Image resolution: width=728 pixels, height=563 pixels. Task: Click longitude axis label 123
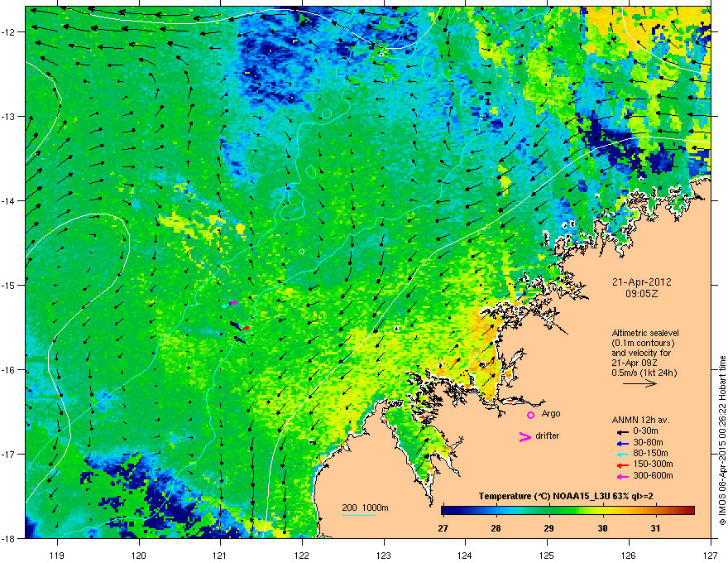384,555
